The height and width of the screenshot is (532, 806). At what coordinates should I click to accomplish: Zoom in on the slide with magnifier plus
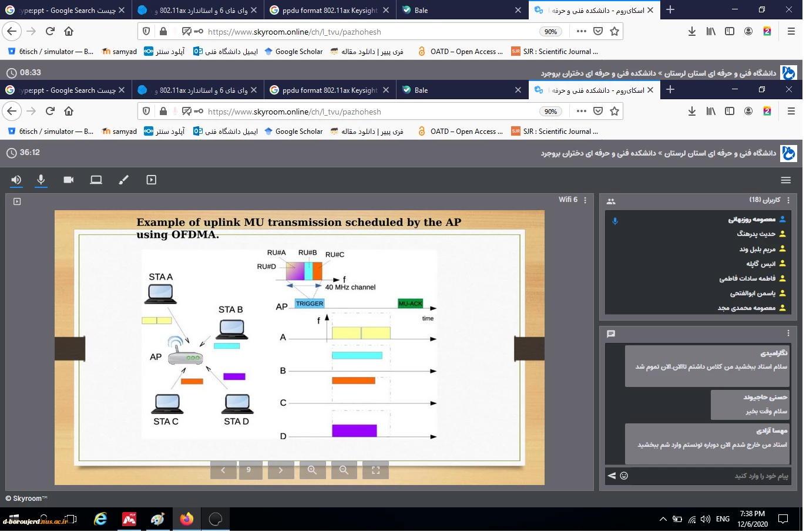[313, 470]
